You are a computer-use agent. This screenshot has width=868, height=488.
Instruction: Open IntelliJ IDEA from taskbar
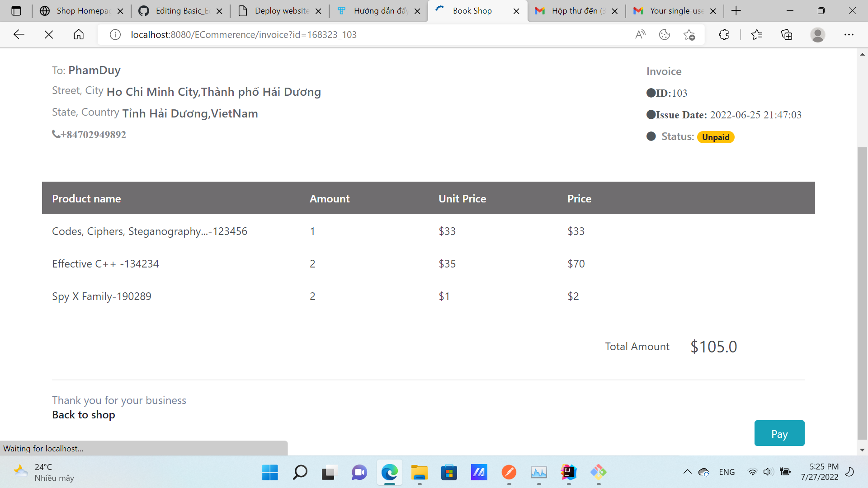[568, 472]
